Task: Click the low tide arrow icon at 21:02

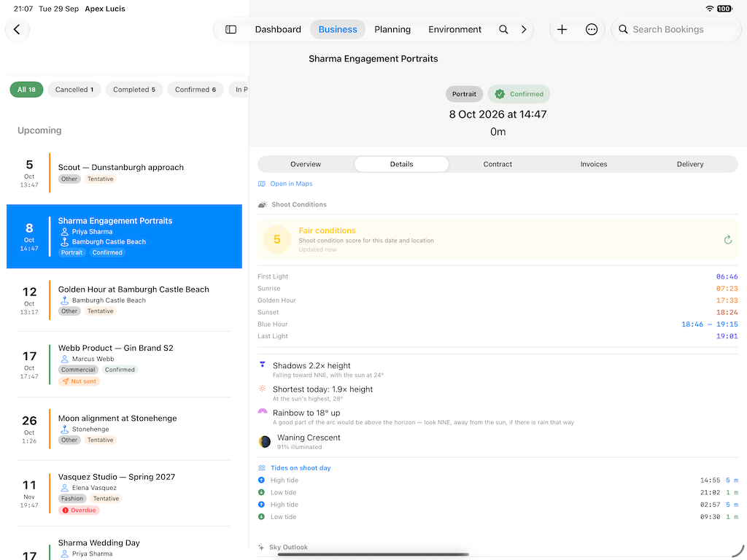Action: click(261, 492)
